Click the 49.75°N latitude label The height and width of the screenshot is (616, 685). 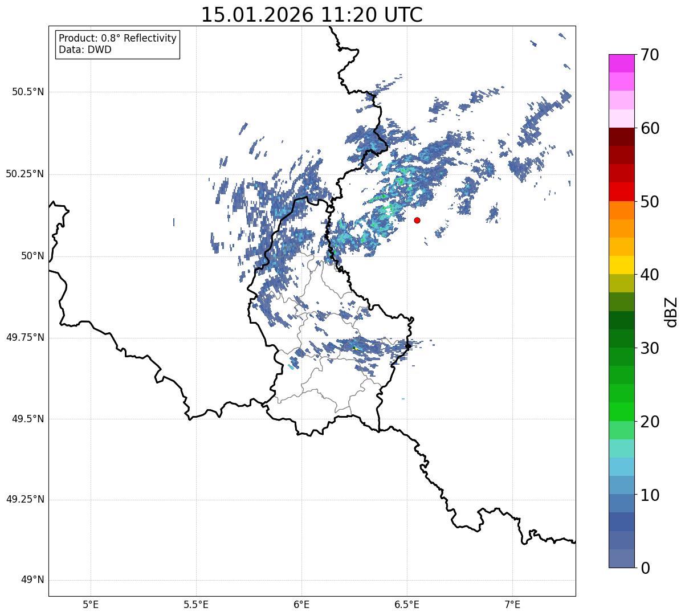25,337
